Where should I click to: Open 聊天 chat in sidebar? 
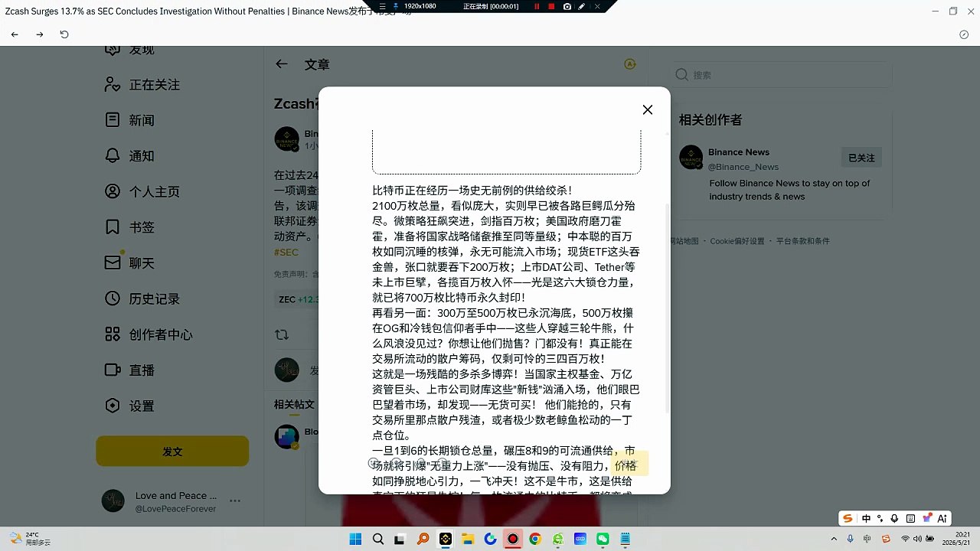click(129, 262)
